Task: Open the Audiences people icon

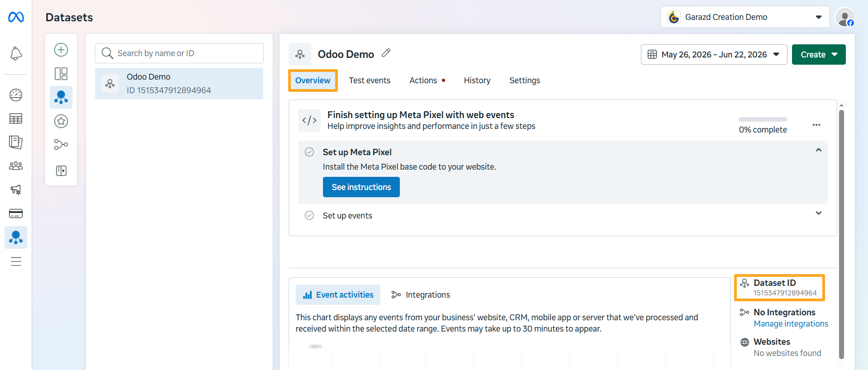Action: 16,166
